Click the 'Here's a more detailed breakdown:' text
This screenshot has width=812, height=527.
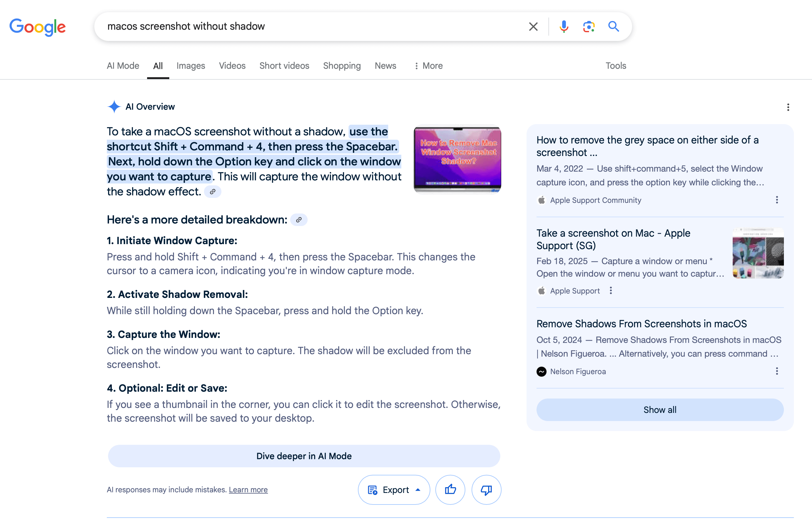point(197,220)
